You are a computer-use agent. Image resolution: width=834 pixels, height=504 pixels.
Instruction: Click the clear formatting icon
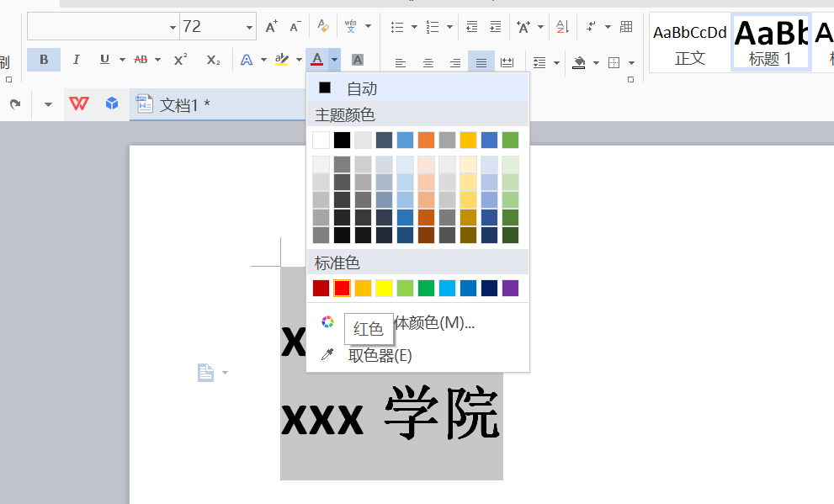pos(322,26)
